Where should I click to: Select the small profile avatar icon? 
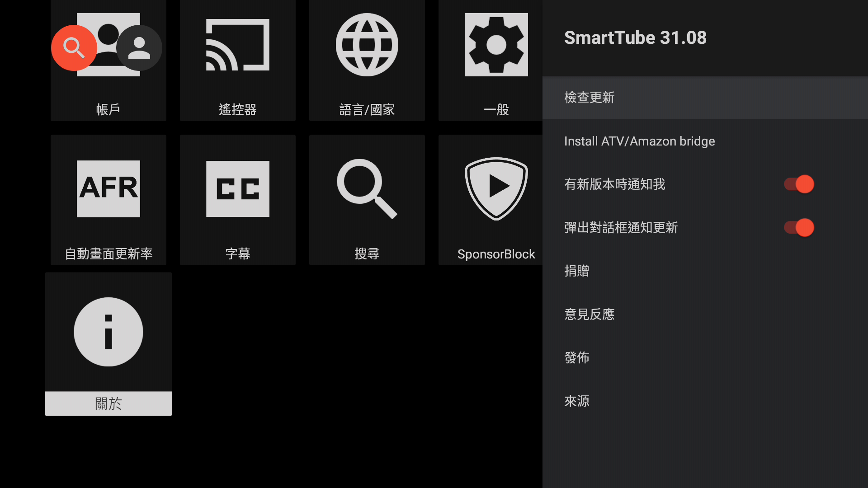(139, 47)
